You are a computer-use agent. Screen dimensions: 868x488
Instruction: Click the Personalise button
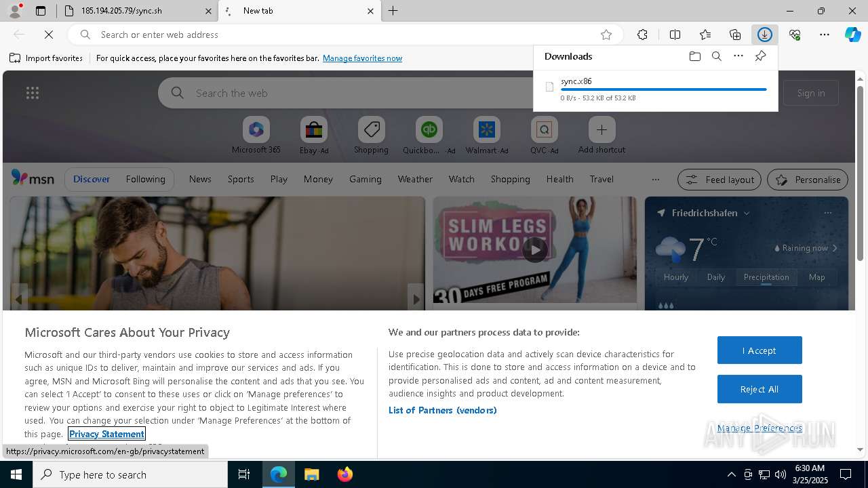pos(808,180)
